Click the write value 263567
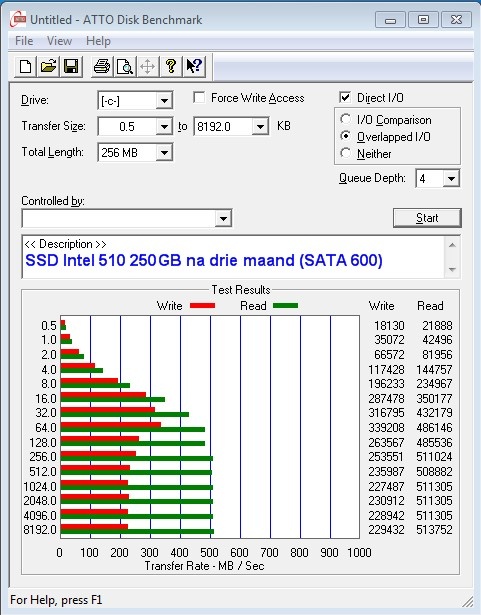 pyautogui.click(x=386, y=442)
